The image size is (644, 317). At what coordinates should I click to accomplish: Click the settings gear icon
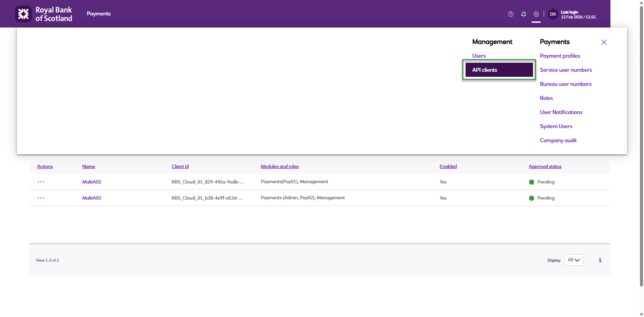[536, 14]
